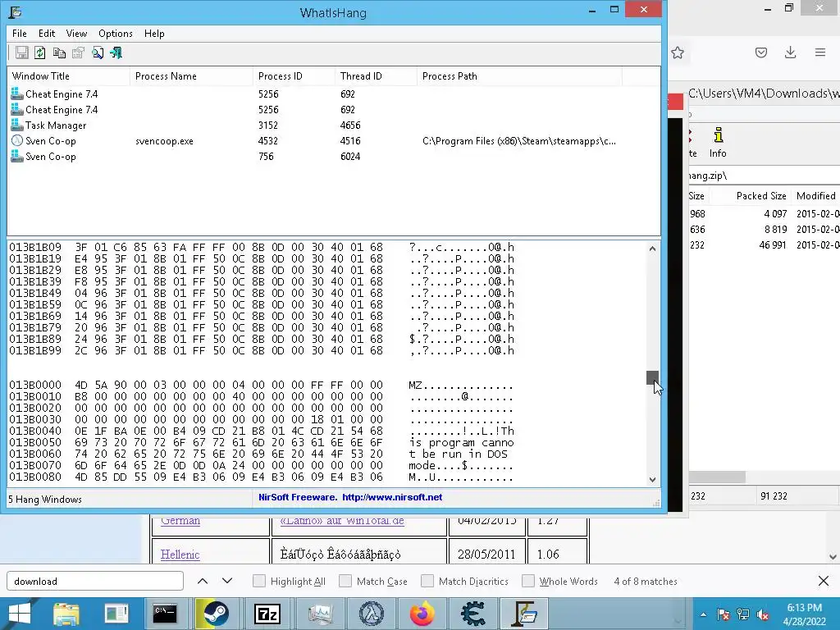Click the hex dump scrollbar thumb
The height and width of the screenshot is (630, 840).
coord(652,377)
